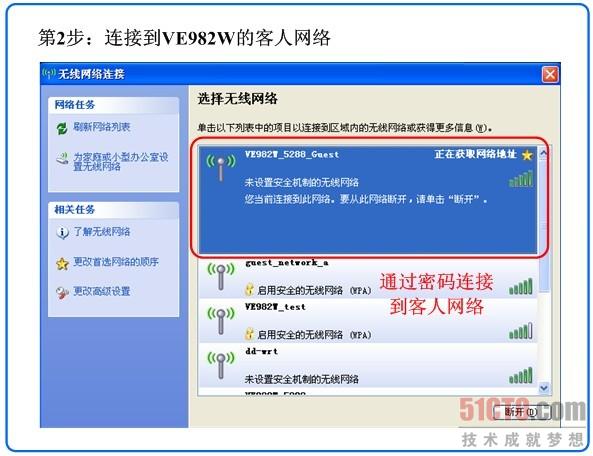Click the change advanced settings icon
The width and height of the screenshot is (593, 456).
tap(62, 293)
